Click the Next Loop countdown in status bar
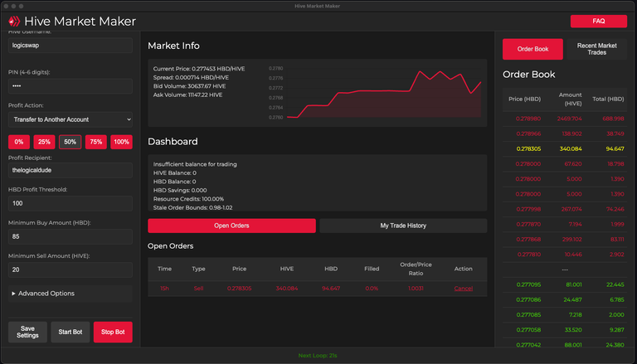 pos(318,356)
